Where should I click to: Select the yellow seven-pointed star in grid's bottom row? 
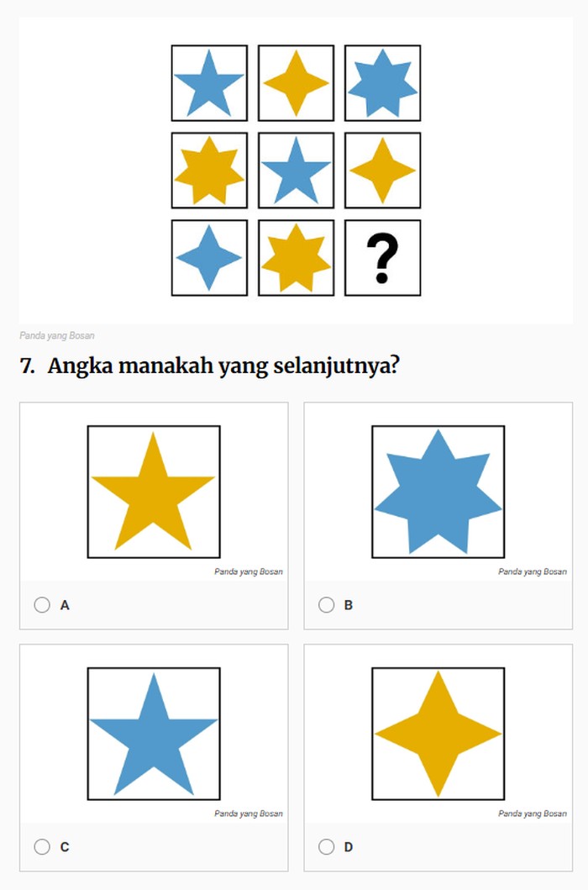pyautogui.click(x=296, y=258)
